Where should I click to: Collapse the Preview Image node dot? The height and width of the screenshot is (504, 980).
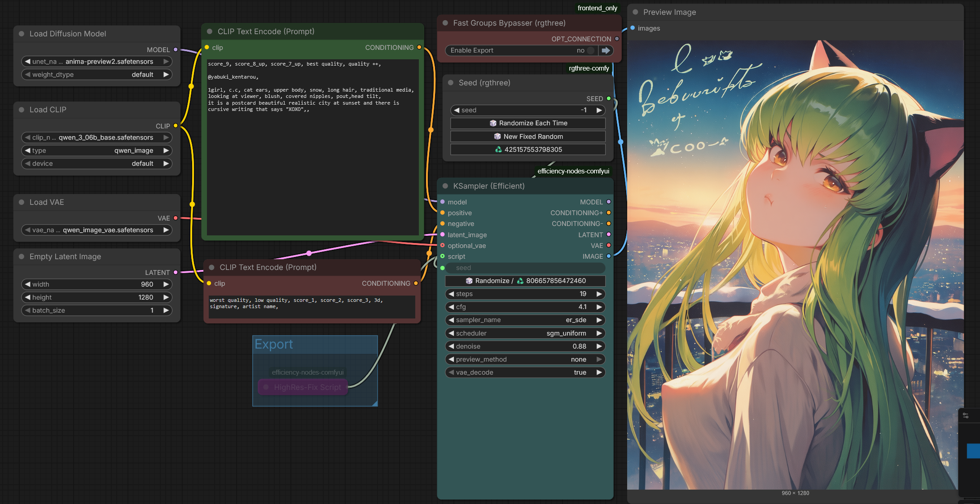click(x=635, y=12)
